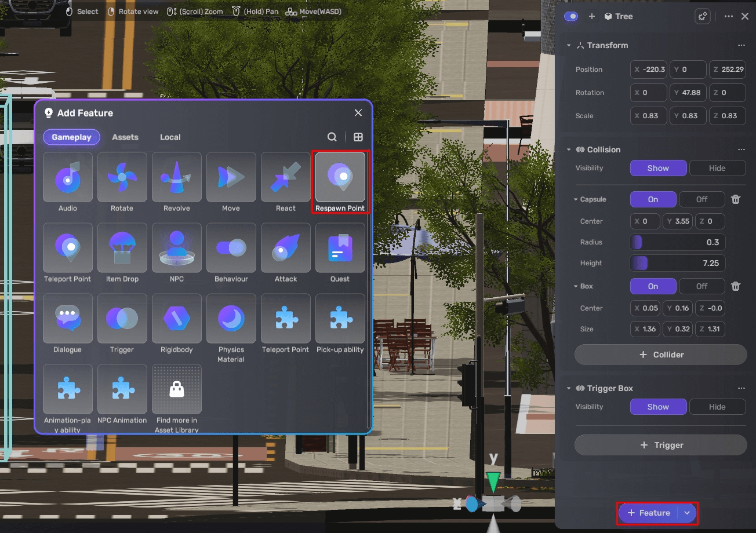The image size is (756, 533).
Task: Select the Respawn Point feature
Action: (x=340, y=182)
